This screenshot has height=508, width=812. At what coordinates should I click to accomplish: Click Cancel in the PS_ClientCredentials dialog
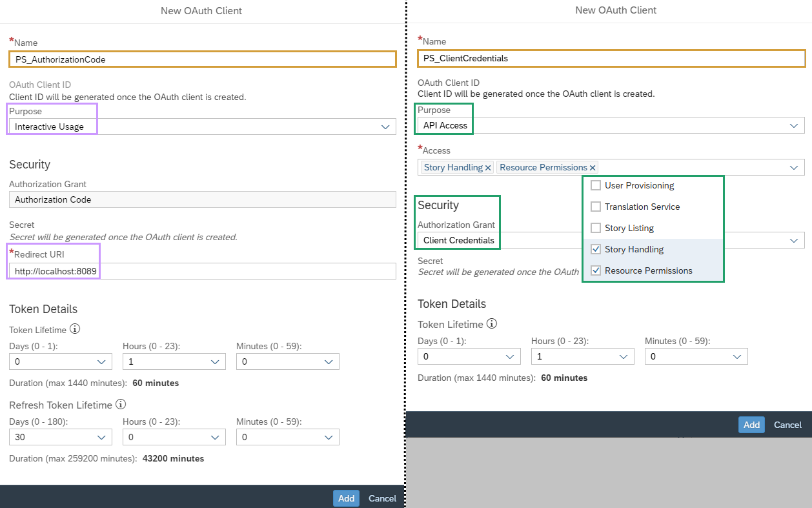(x=787, y=425)
